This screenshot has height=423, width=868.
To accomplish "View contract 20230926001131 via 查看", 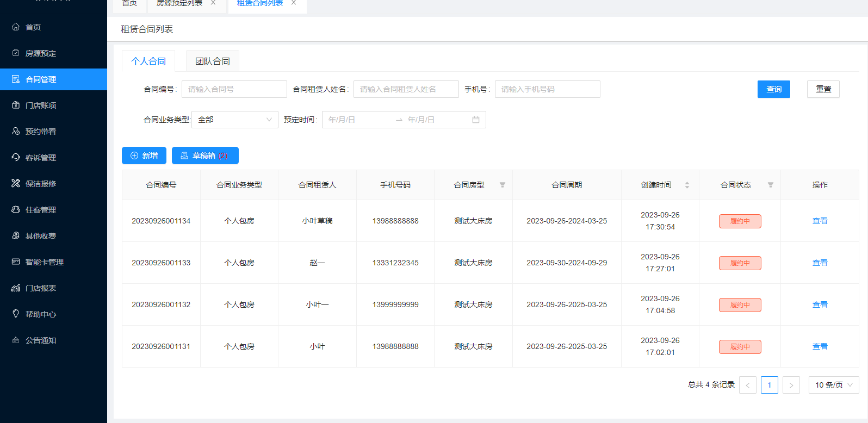I will point(820,346).
